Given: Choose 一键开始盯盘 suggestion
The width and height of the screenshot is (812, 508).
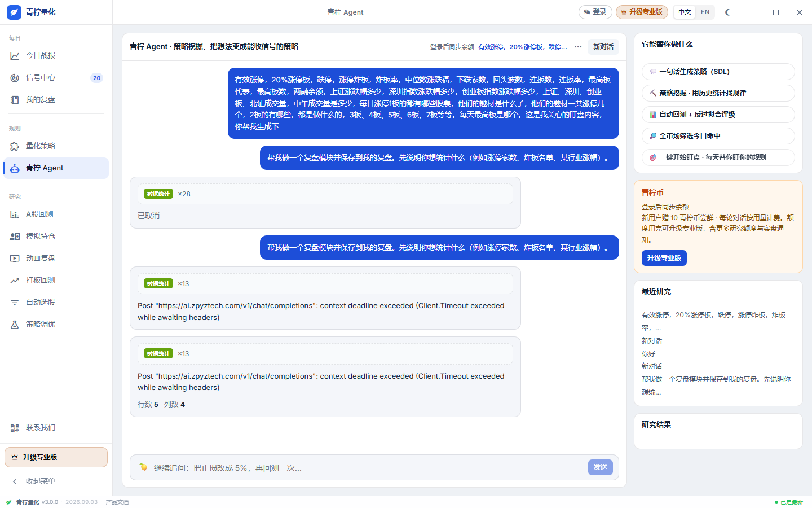Looking at the screenshot, I should click(718, 157).
